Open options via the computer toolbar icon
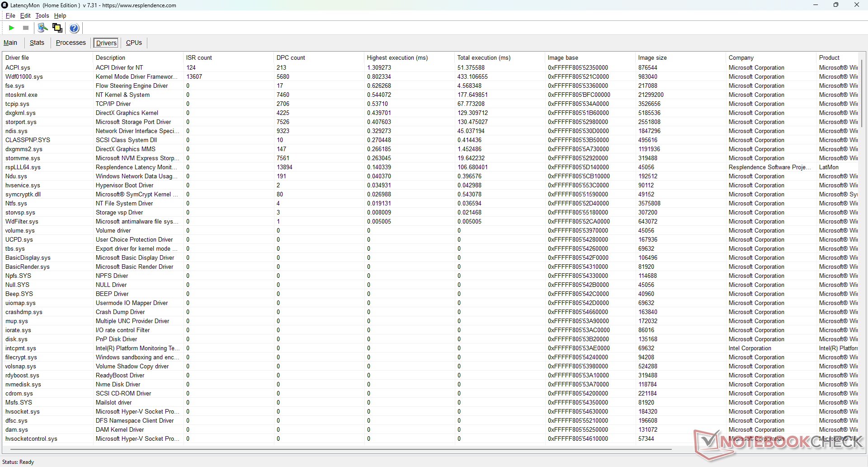Viewport: 868px width, 467px height. click(x=42, y=28)
